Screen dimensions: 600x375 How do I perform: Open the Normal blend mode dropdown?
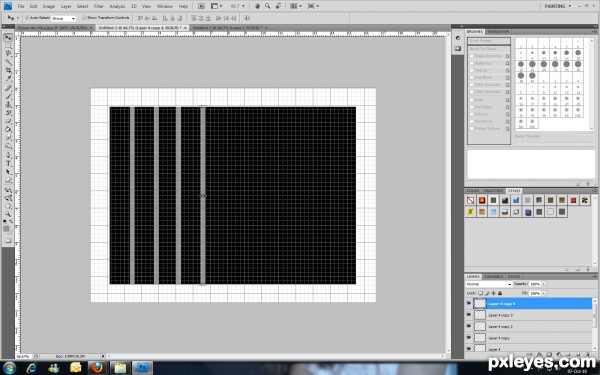pos(489,284)
